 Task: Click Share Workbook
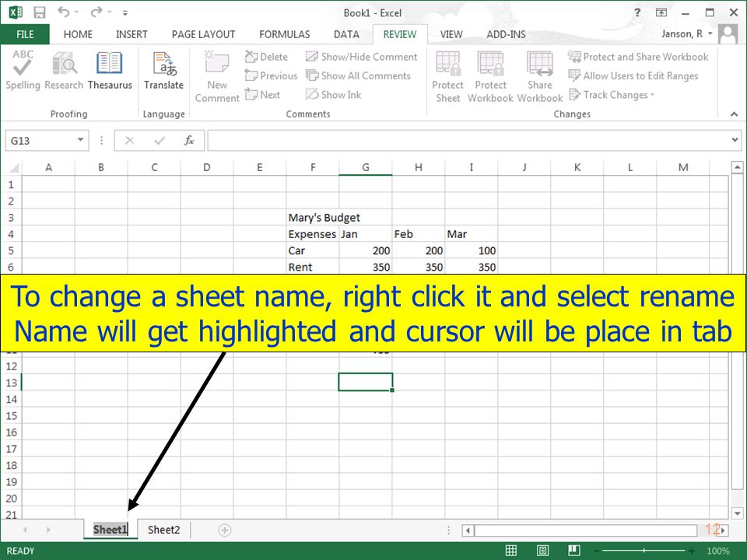[540, 76]
